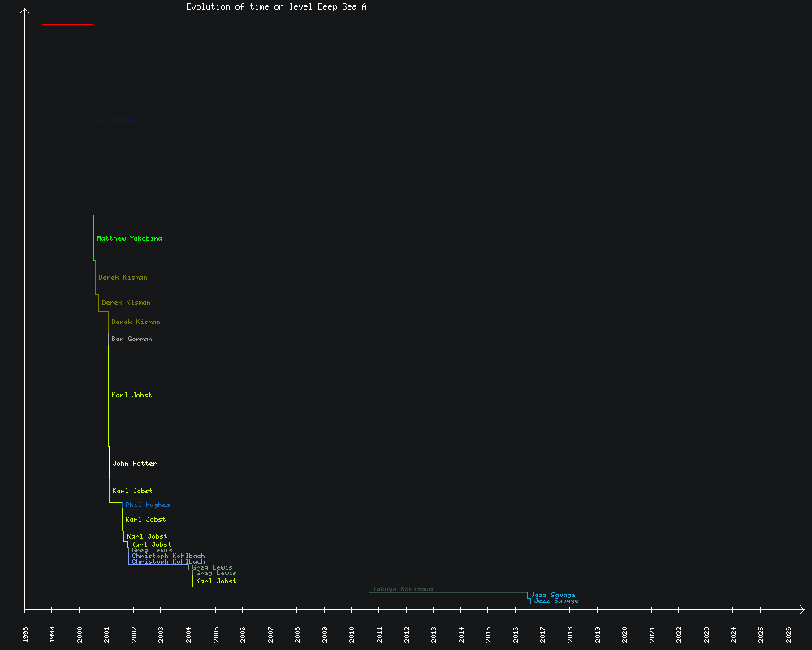
Task: Click the arrowhead at right end of time axis
Action: (x=801, y=609)
